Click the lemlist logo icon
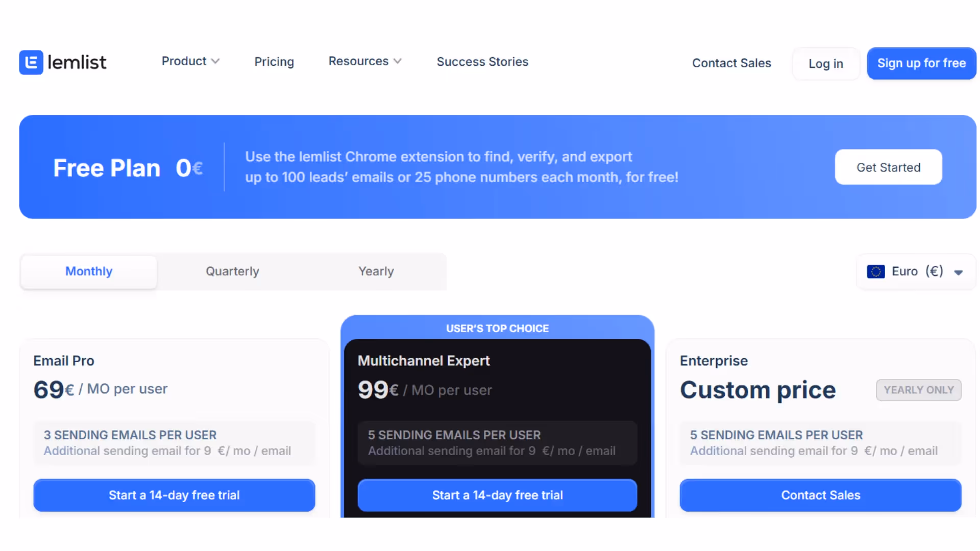 31,62
